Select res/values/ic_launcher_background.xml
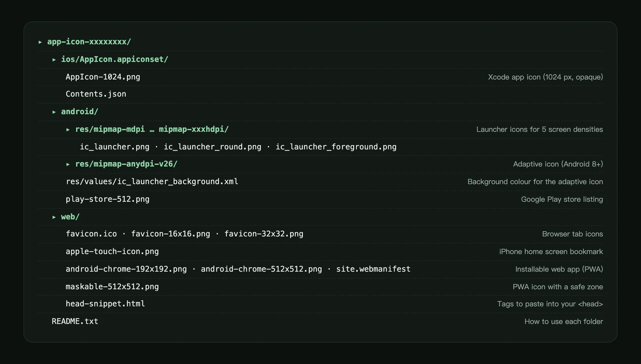This screenshot has height=364, width=641. tap(152, 182)
